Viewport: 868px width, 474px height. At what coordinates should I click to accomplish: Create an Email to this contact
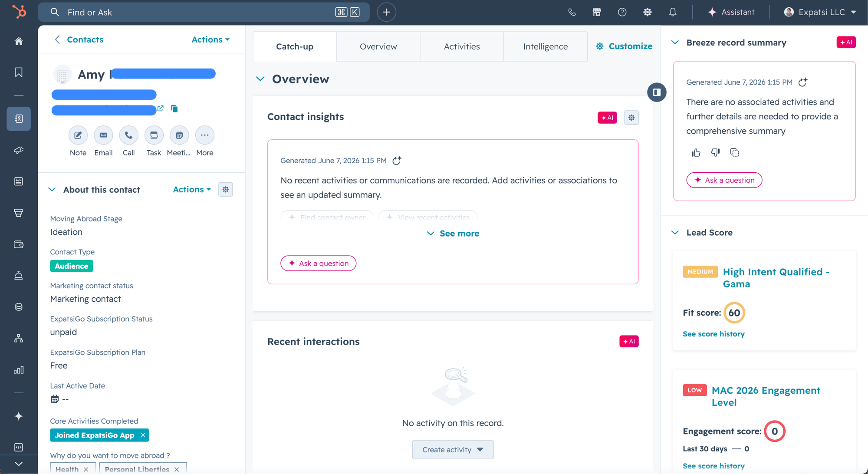coord(103,135)
